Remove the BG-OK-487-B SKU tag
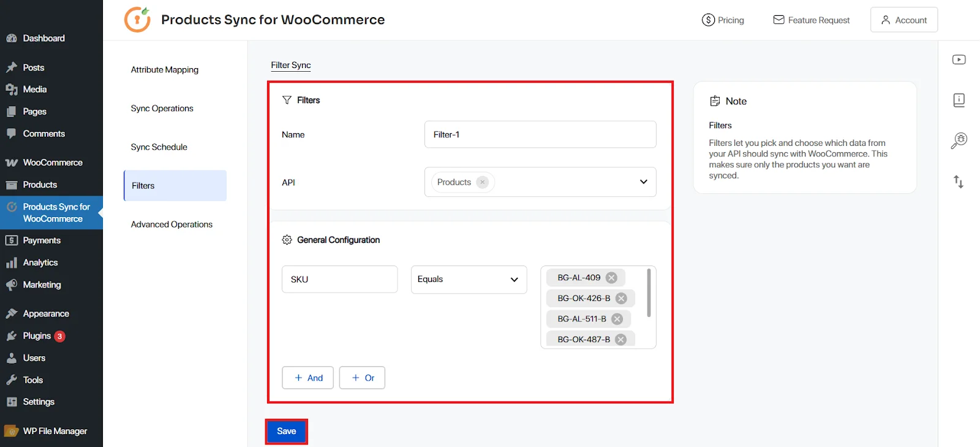Image resolution: width=980 pixels, height=447 pixels. pyautogui.click(x=620, y=340)
